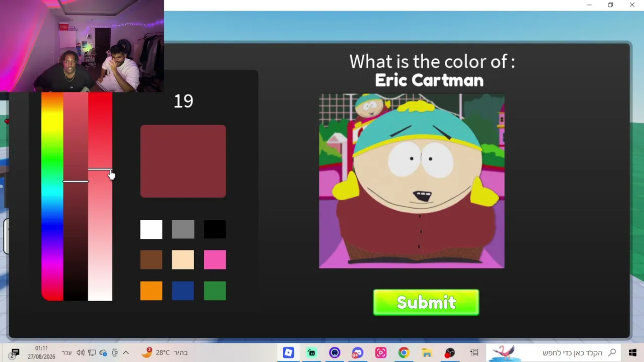Image resolution: width=644 pixels, height=362 pixels.
Task: Click the "What is the color of :" prompt
Action: [432, 61]
